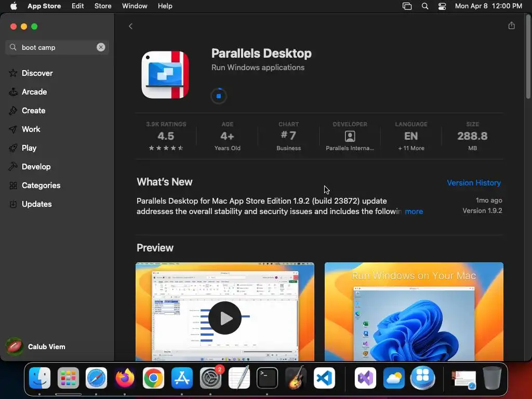This screenshot has width=532, height=399.
Task: Select the #7 Business chart rank
Action: tap(288, 137)
